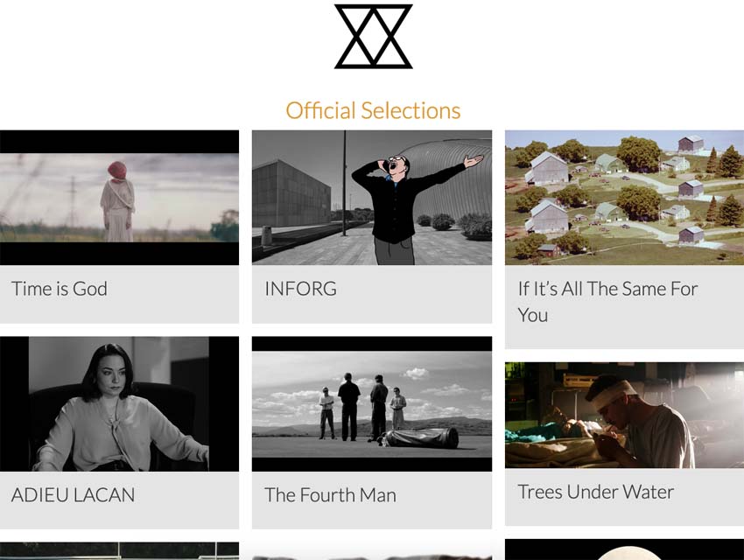744x560 pixels.
Task: Select the ADIEU LACAN title
Action: click(73, 495)
